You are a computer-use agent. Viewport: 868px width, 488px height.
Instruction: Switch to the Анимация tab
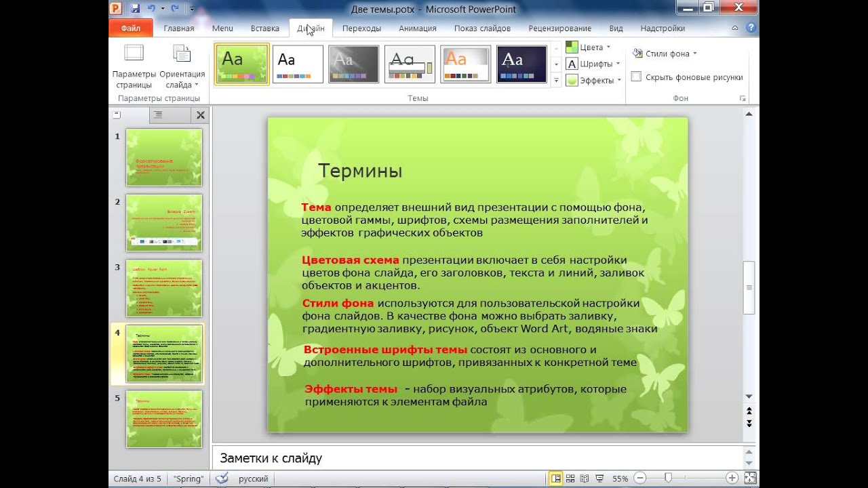pos(418,28)
